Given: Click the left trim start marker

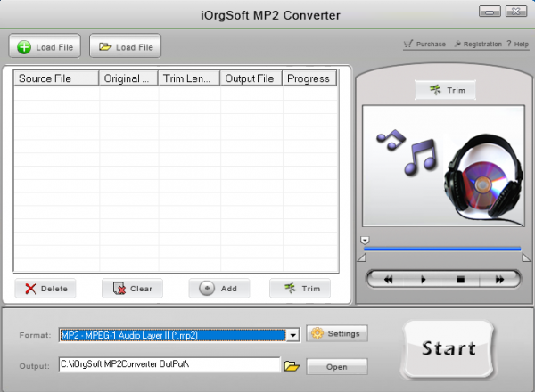Looking at the screenshot, I should pyautogui.click(x=362, y=257).
